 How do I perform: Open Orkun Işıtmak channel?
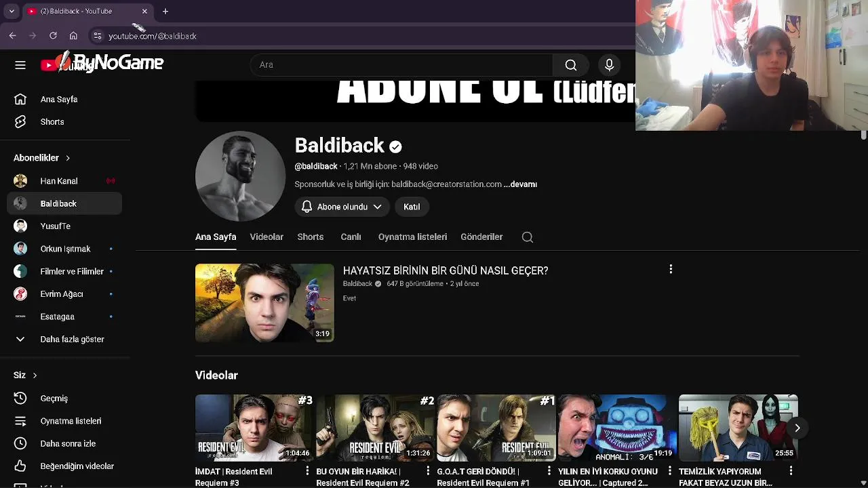point(65,249)
